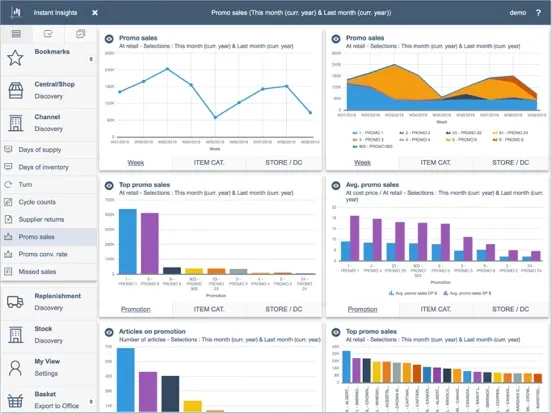Collapse the Channel Discovery section

tap(49, 123)
